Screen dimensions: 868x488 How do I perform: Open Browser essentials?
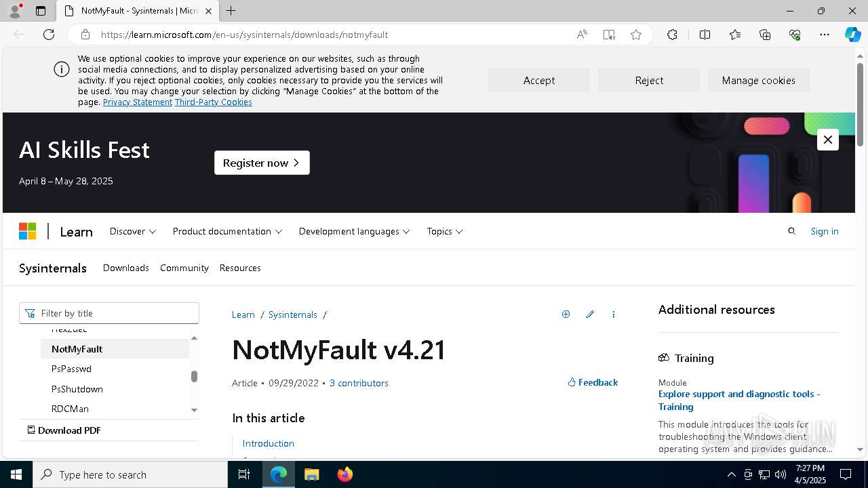pyautogui.click(x=795, y=35)
